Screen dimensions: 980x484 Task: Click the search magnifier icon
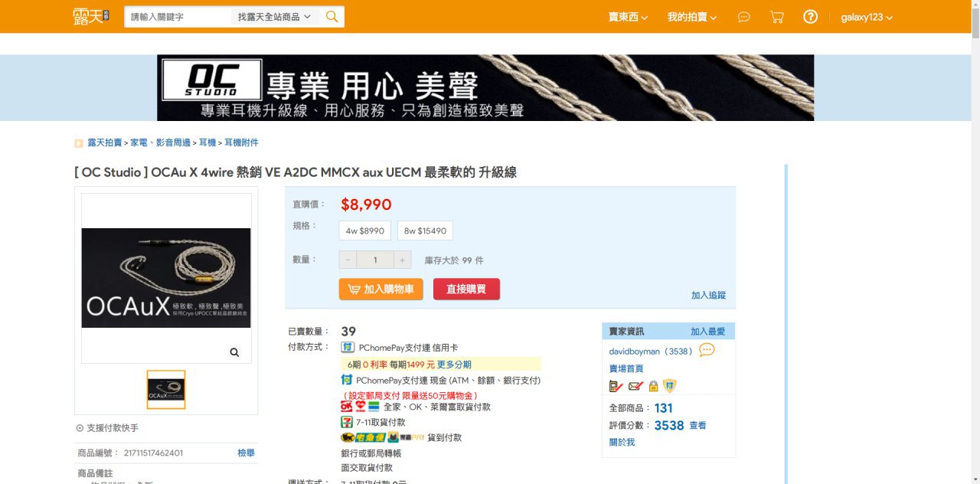332,17
